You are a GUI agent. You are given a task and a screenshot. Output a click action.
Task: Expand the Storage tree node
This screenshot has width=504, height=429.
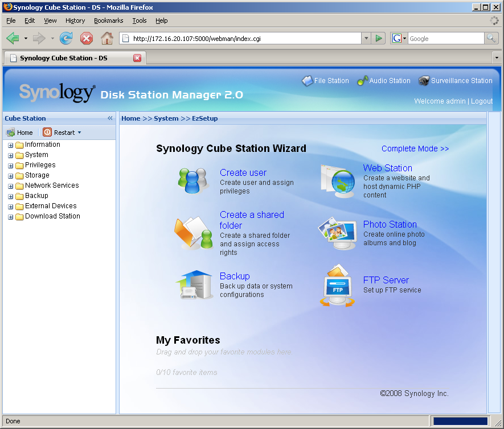11,176
